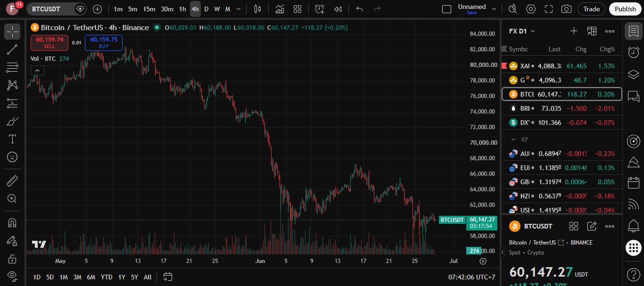Viewport: 644px width, 286px height.
Task: Select the brush drawing tool
Action: pyautogui.click(x=12, y=121)
